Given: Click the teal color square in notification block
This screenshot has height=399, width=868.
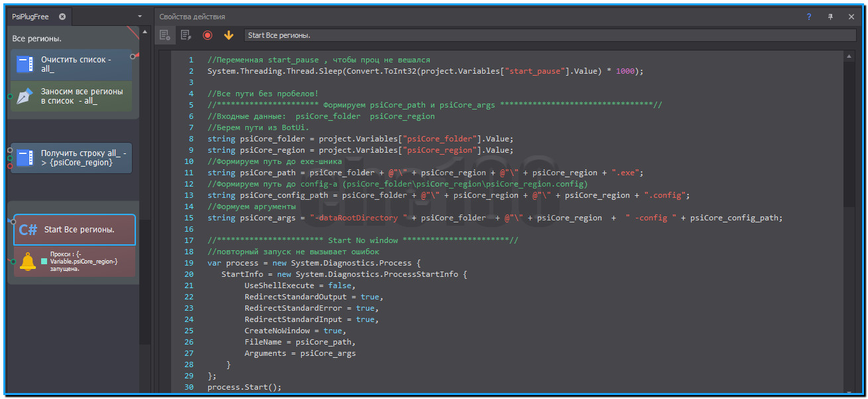Looking at the screenshot, I should (x=44, y=262).
